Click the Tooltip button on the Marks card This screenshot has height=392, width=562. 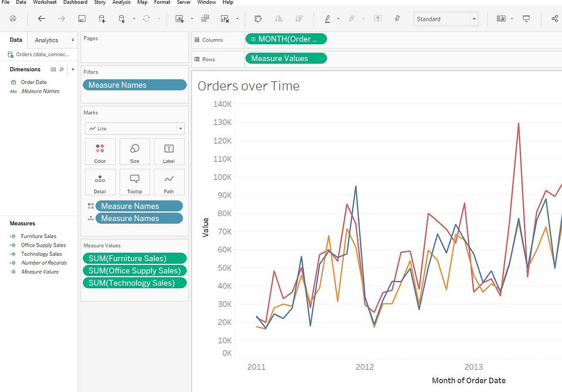[134, 182]
